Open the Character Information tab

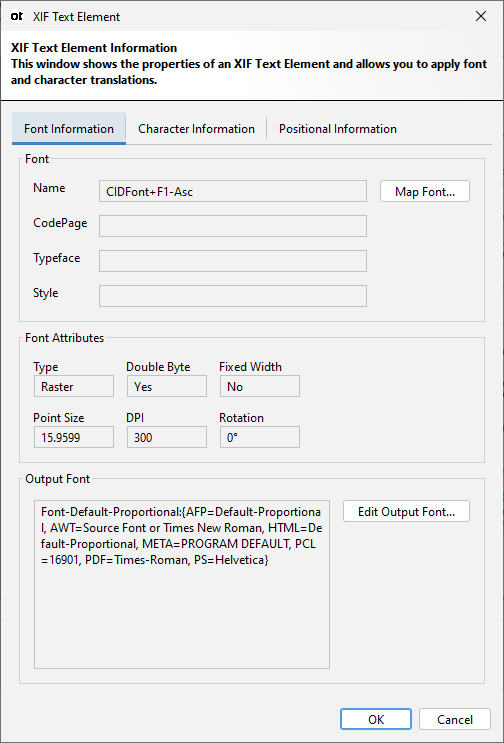click(x=196, y=129)
